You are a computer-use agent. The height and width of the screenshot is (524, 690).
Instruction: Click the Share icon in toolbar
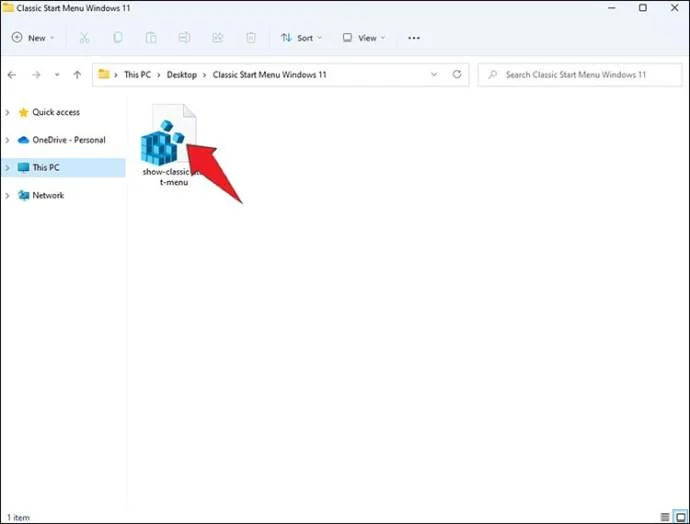[217, 38]
